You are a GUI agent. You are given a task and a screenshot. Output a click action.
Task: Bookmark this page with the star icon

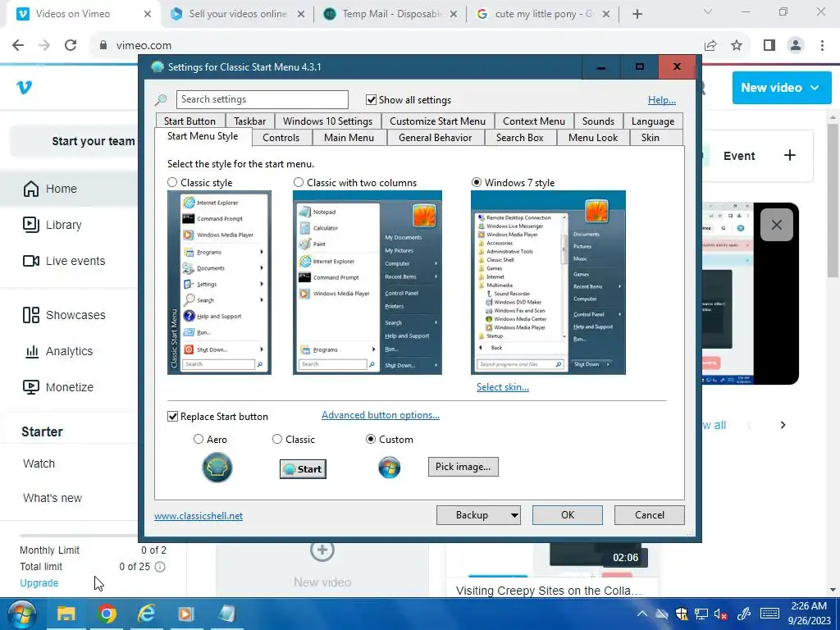coord(737,46)
